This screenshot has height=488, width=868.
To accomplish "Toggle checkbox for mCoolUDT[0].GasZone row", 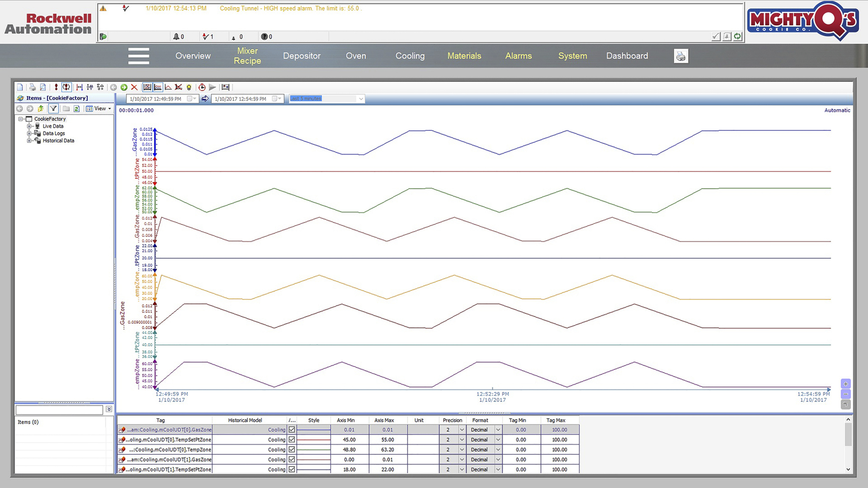I will pos(292,430).
